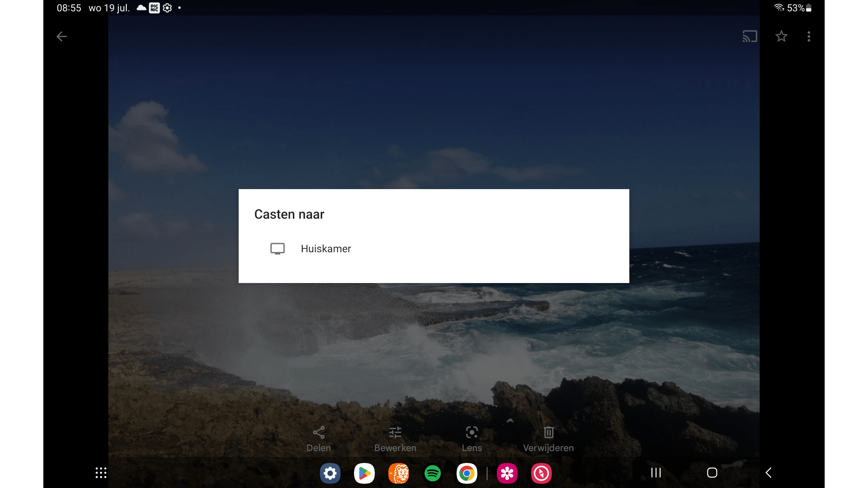Open Bewerken edit tools
Viewport: 868px width, 488px height.
tap(395, 438)
